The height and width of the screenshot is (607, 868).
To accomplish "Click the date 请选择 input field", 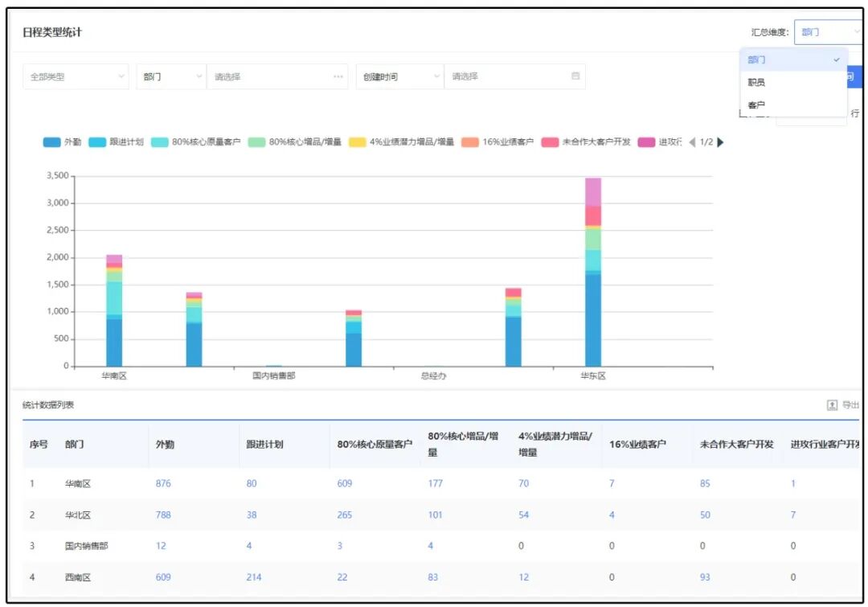I will [x=514, y=76].
